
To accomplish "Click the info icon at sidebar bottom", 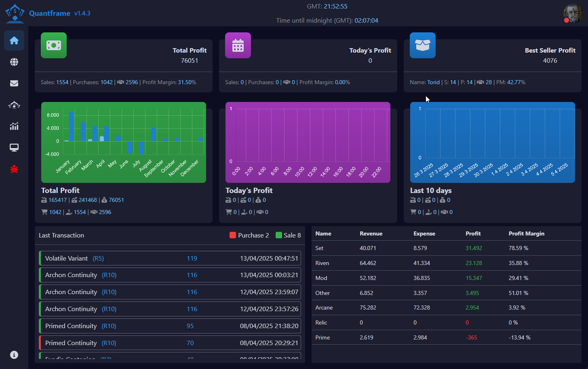I will (x=14, y=355).
